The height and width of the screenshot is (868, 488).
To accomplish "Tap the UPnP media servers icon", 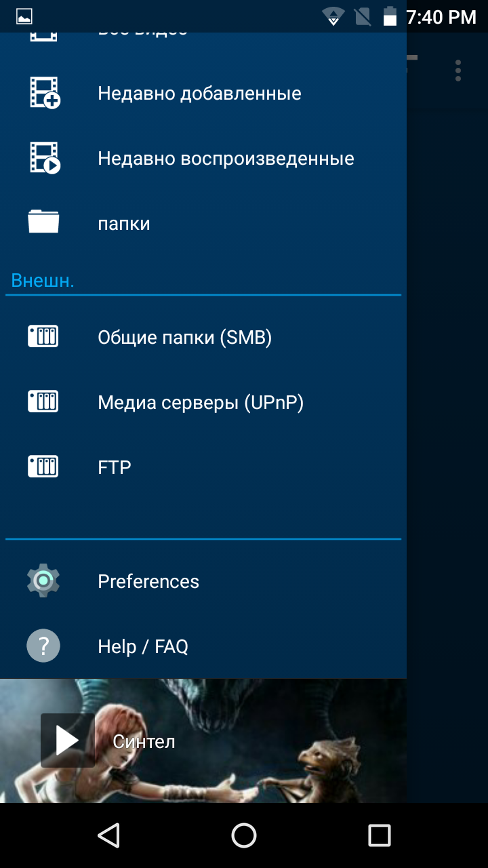I will [x=43, y=401].
